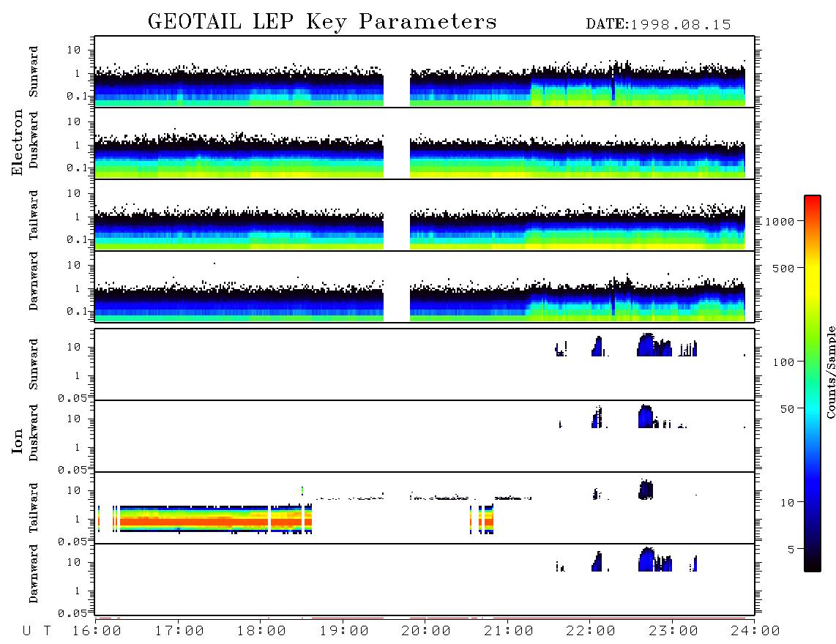Click the Electron 'Sunward' panel label
The width and height of the screenshot is (836, 644).
point(34,71)
